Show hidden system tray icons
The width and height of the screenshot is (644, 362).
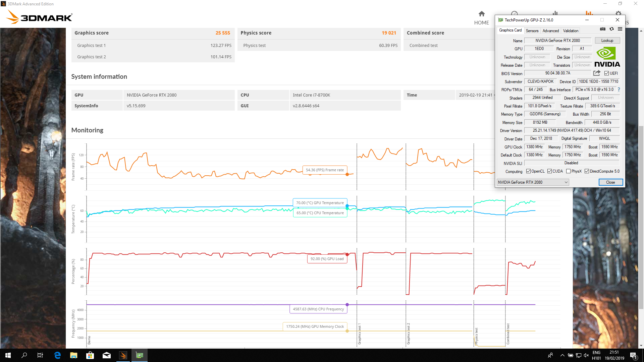point(562,355)
